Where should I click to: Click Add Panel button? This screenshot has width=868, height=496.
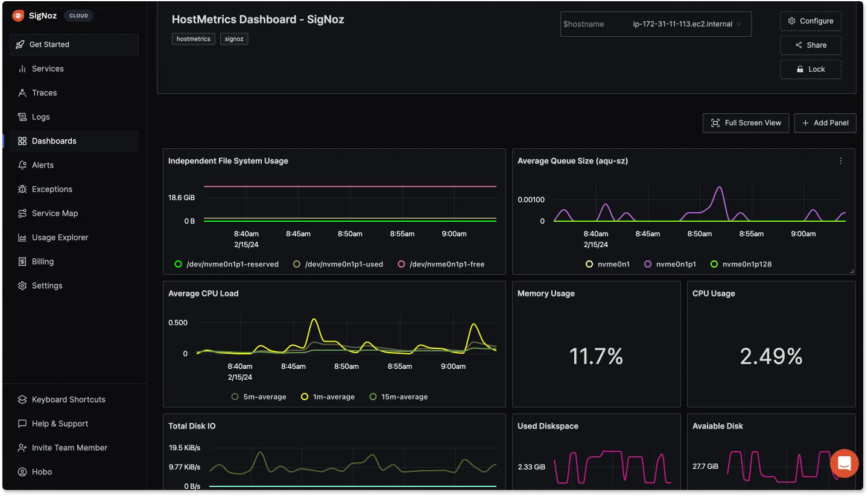(x=825, y=123)
